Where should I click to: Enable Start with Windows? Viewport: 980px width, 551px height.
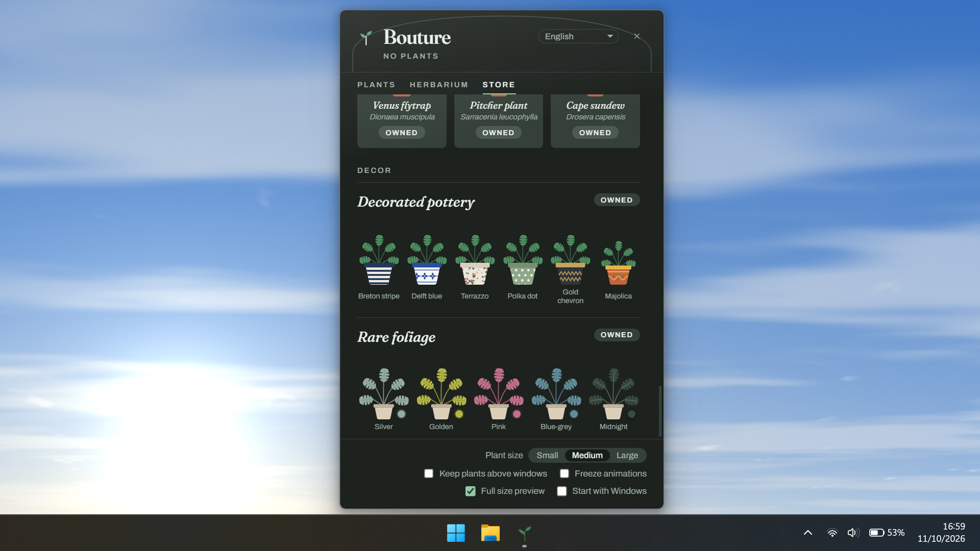pos(562,491)
